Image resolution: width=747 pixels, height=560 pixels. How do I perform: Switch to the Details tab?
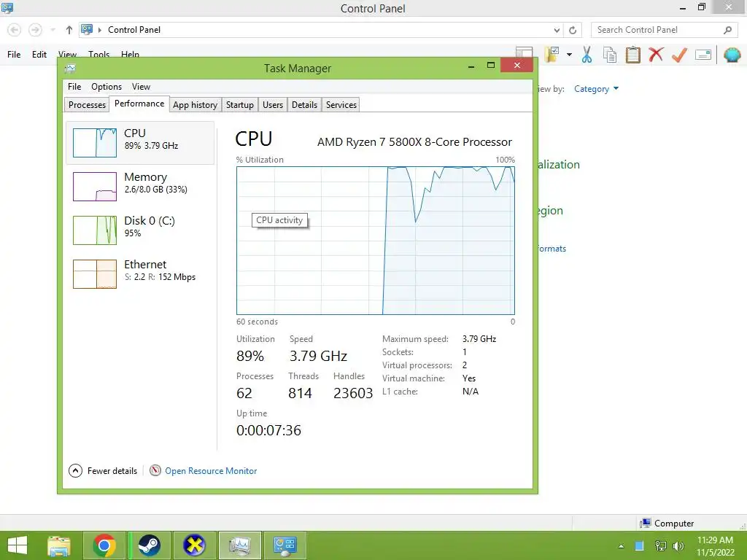click(304, 105)
